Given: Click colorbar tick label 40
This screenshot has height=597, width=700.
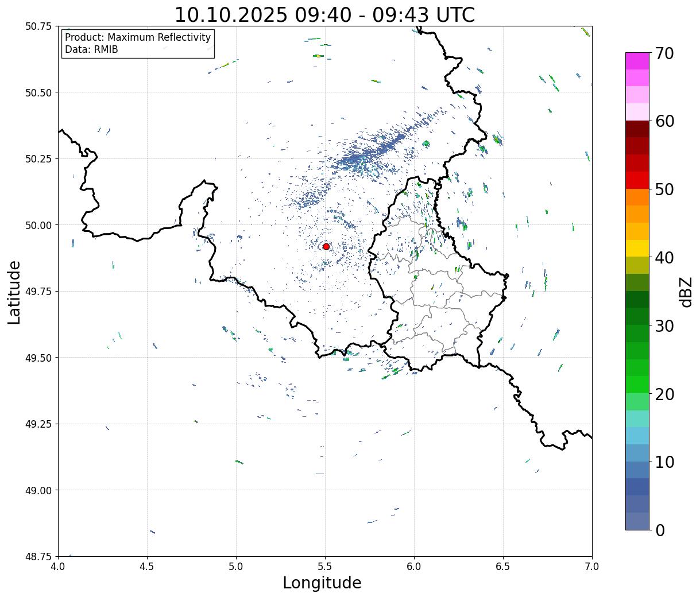Looking at the screenshot, I should 664,258.
